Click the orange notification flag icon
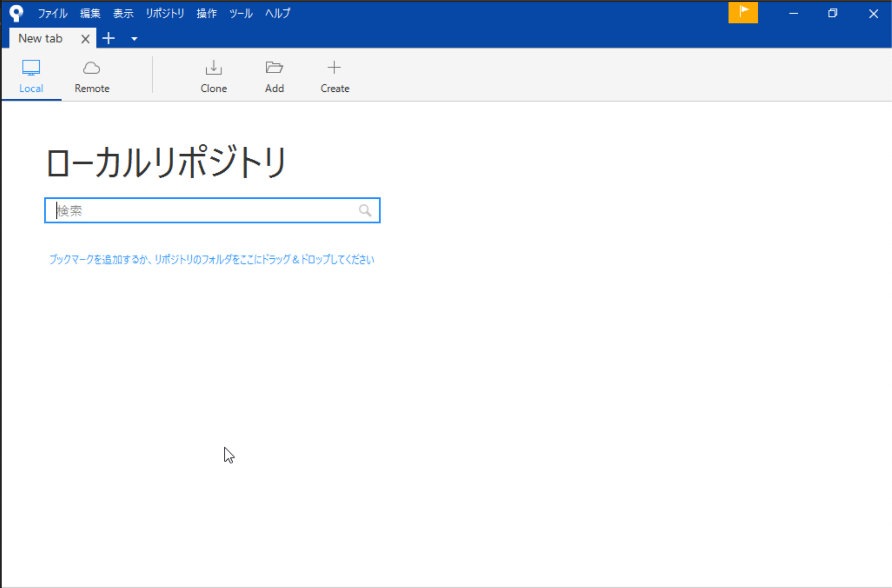 pyautogui.click(x=743, y=12)
